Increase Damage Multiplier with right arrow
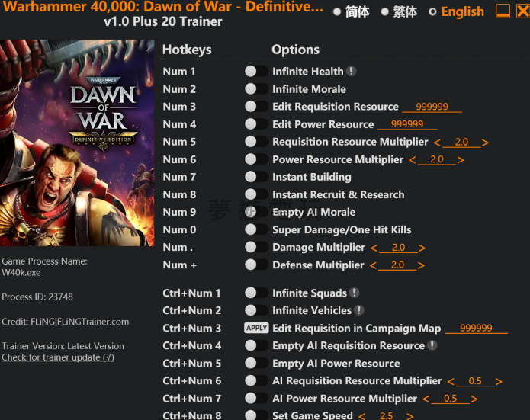530x420 pixels. (422, 248)
